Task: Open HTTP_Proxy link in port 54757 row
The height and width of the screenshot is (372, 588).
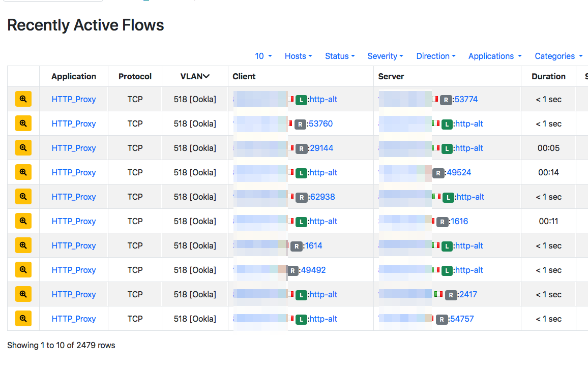Action: click(x=73, y=319)
